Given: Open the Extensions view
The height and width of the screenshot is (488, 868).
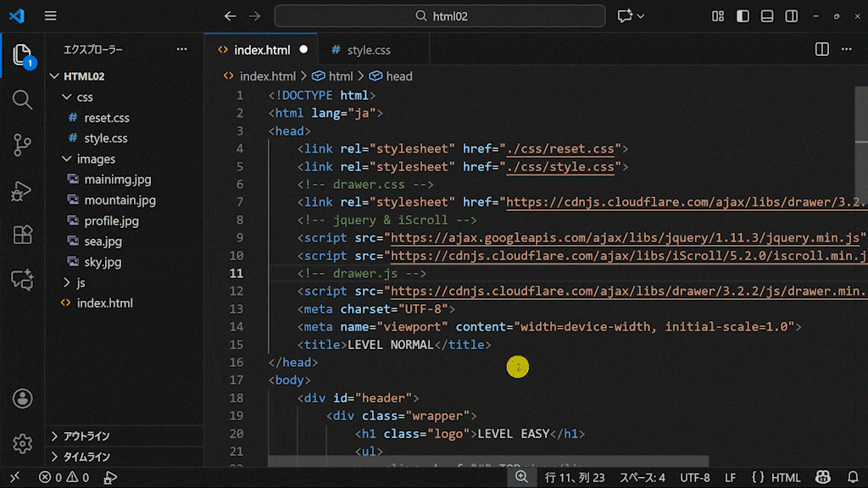Looking at the screenshot, I should click(22, 236).
